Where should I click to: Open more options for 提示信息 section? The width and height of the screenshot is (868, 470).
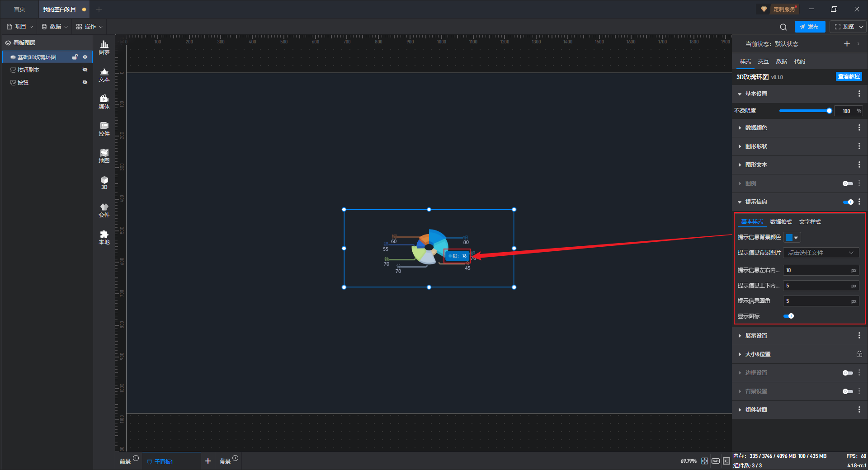[x=859, y=202]
